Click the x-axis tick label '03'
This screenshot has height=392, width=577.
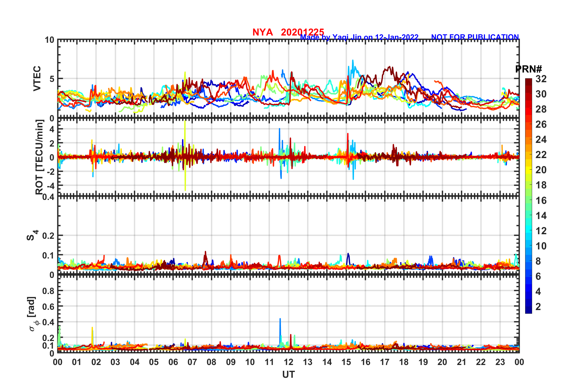[115, 362]
